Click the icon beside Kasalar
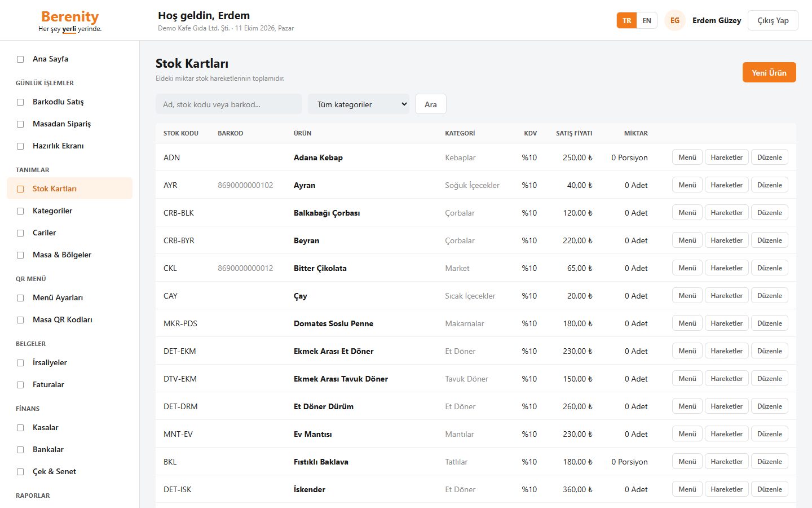This screenshot has height=508, width=812. [20, 428]
